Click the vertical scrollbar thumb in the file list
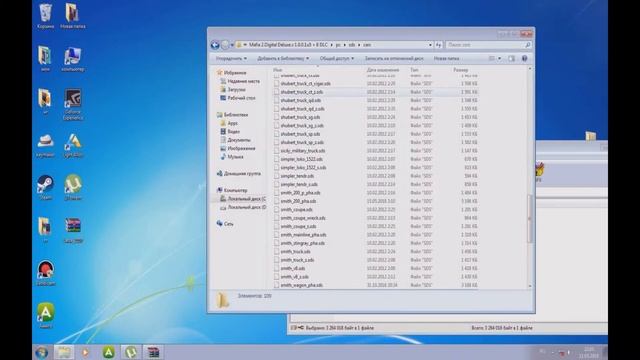640x360 pixels. 530,218
